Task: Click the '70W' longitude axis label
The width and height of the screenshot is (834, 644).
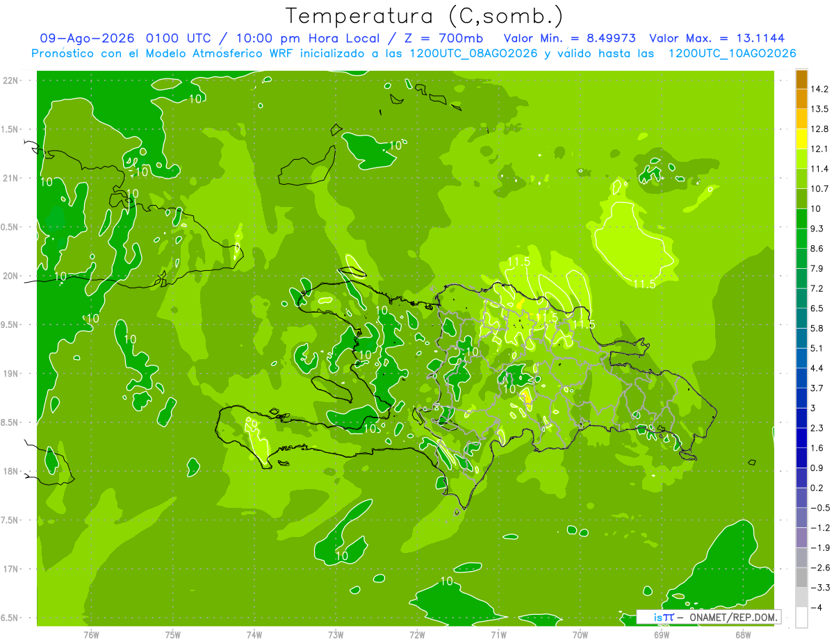Action: pyautogui.click(x=580, y=634)
